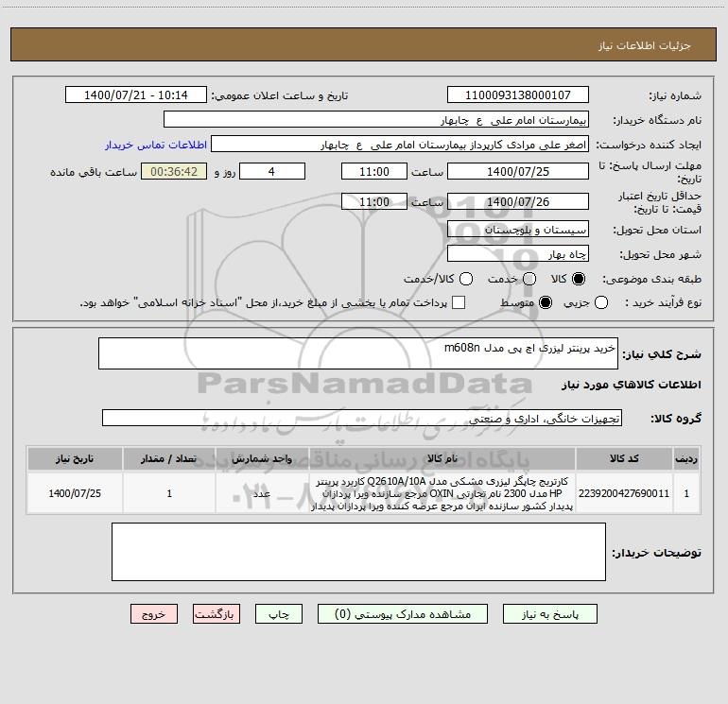Click the buyer organization name field

click(x=376, y=120)
